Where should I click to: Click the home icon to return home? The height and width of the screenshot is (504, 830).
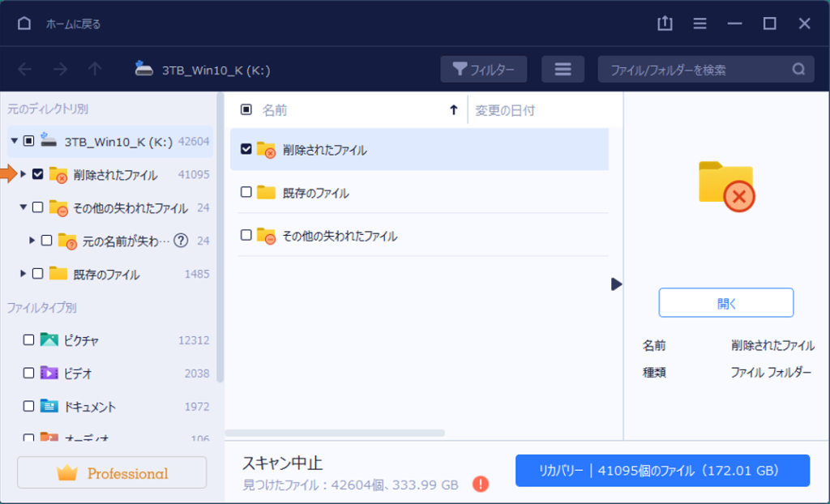[x=24, y=23]
